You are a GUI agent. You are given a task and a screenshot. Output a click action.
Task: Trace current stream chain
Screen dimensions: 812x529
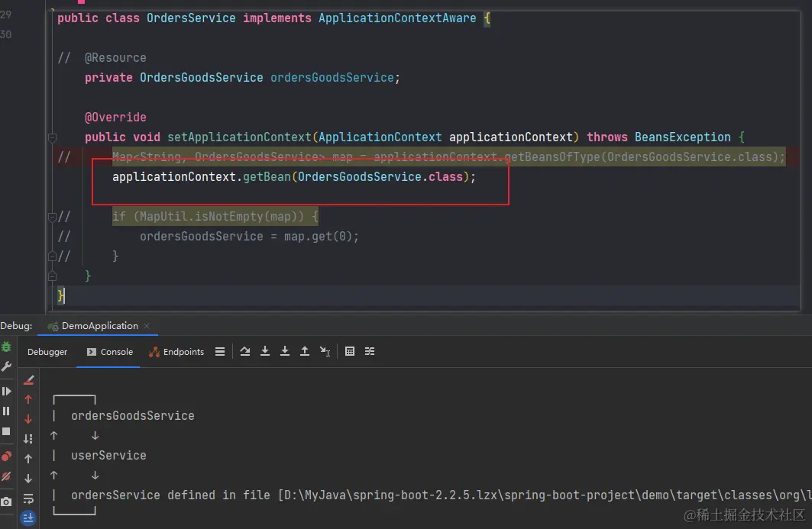click(369, 351)
